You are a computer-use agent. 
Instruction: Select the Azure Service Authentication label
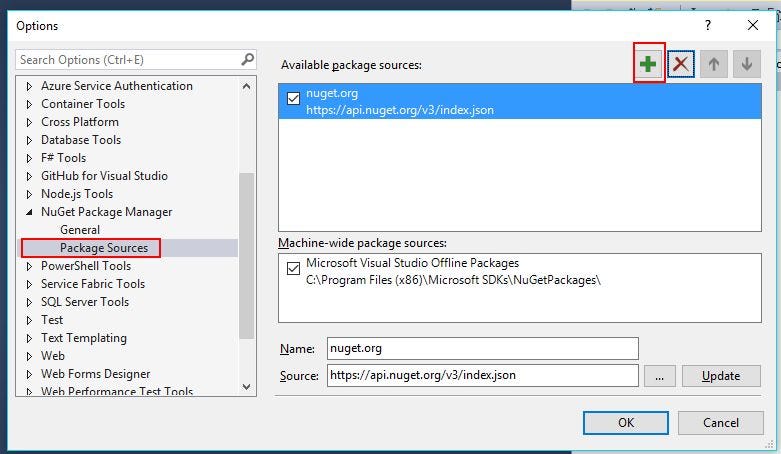point(117,86)
